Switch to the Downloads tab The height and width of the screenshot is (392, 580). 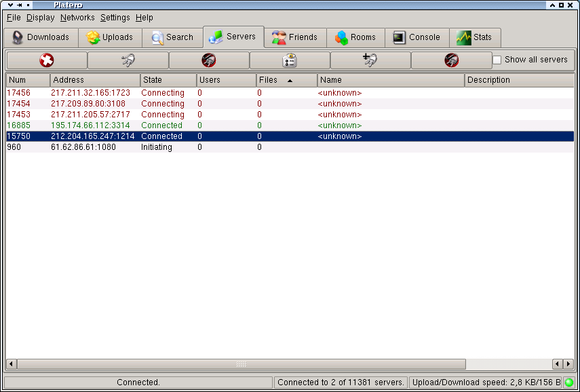point(41,37)
